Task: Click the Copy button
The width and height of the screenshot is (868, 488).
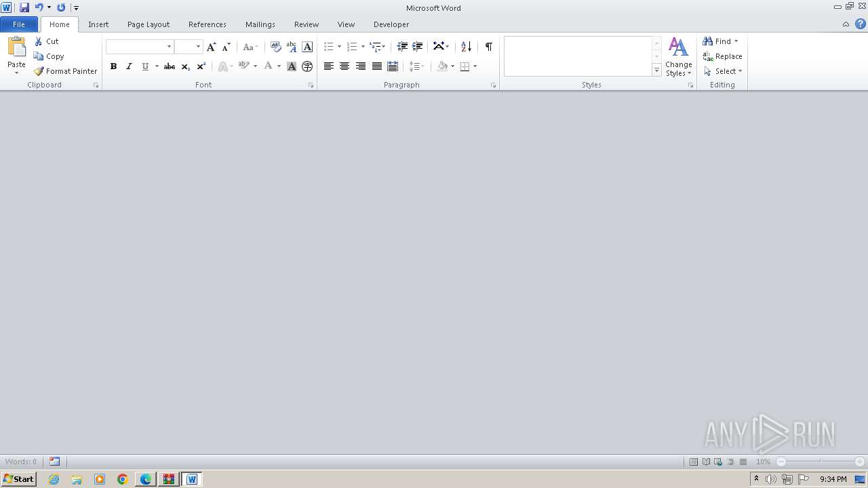Action: pos(49,56)
